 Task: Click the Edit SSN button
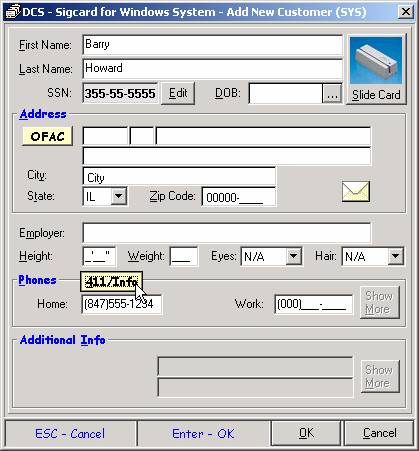[x=178, y=93]
